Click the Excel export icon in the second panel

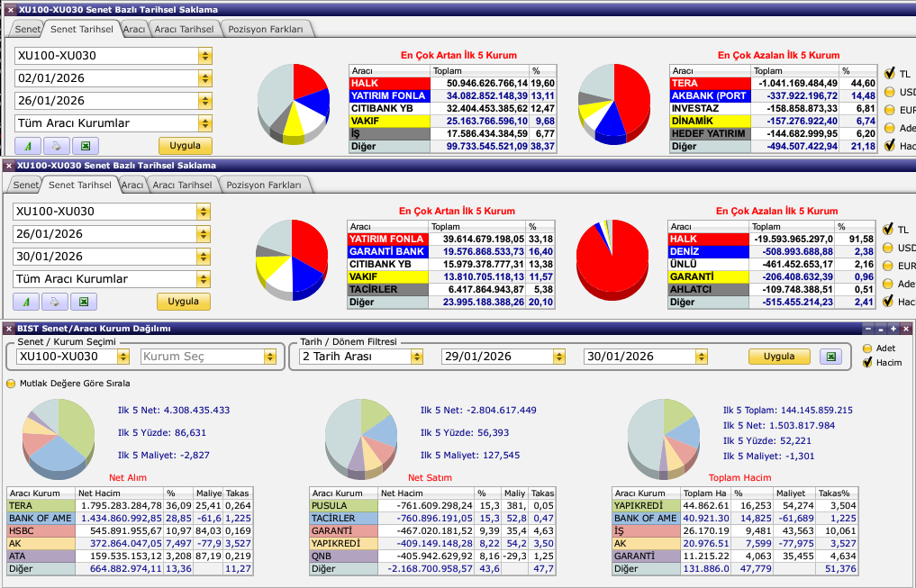point(84,302)
